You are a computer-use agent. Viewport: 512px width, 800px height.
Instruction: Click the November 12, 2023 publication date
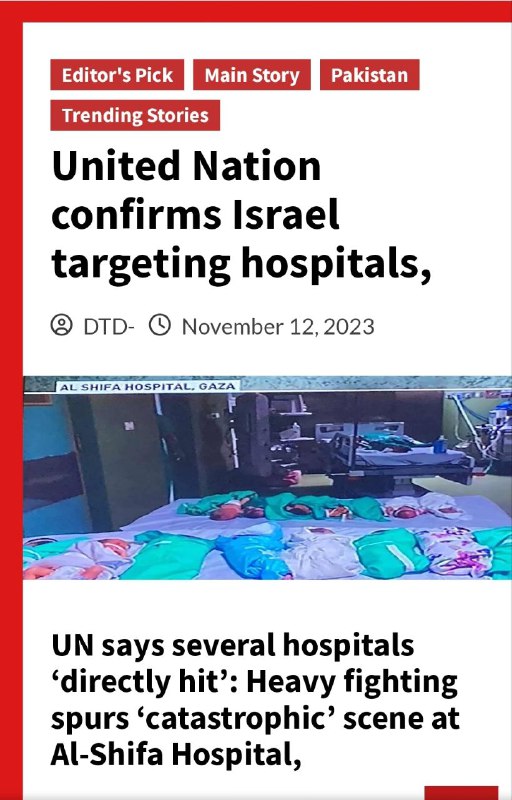pos(278,327)
